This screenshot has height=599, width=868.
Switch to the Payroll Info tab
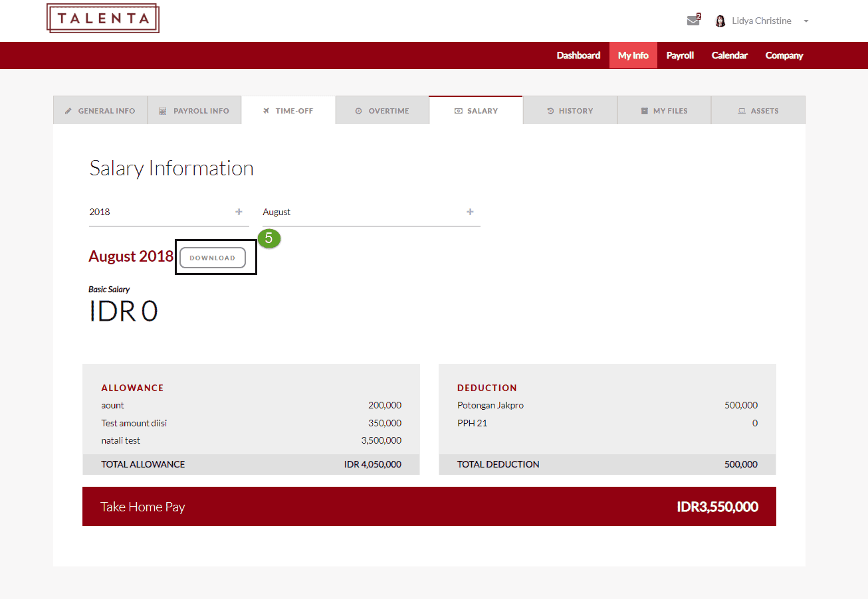[x=194, y=111]
